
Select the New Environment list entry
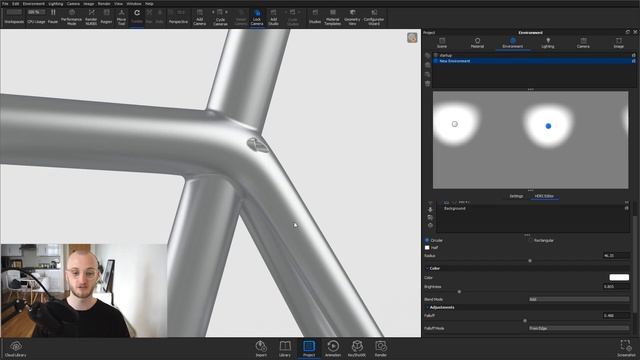534,61
